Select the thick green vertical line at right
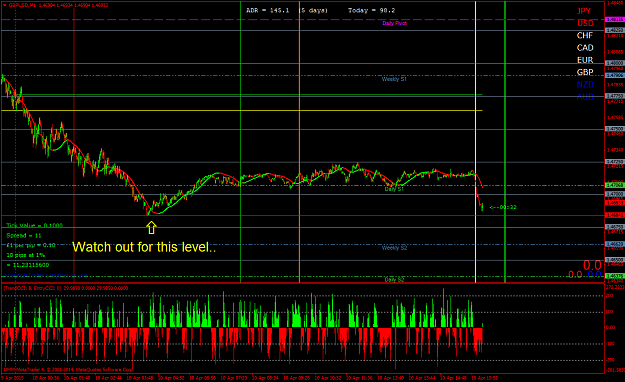The width and height of the screenshot is (625, 382). [505, 142]
